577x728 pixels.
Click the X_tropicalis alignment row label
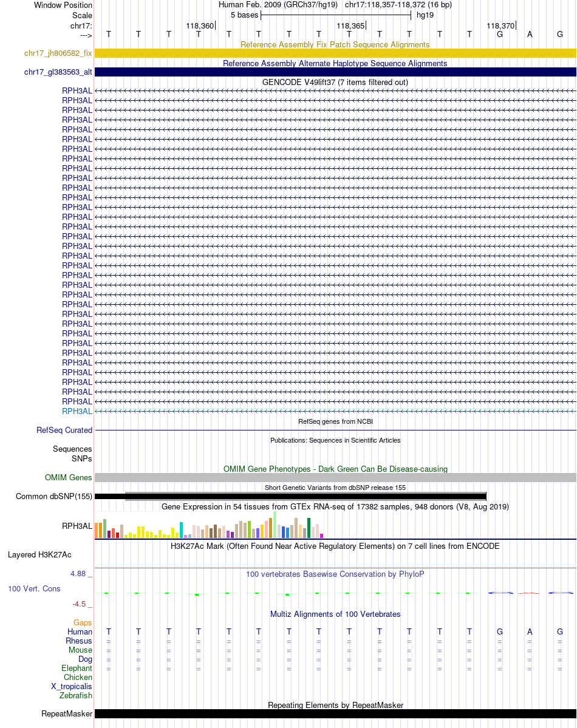[x=72, y=687]
